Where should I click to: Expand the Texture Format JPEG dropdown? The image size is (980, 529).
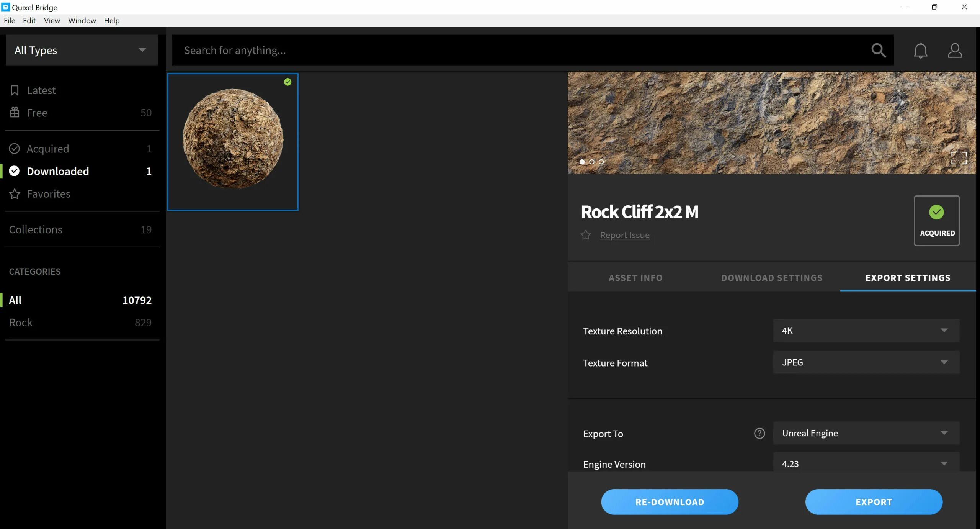click(866, 362)
